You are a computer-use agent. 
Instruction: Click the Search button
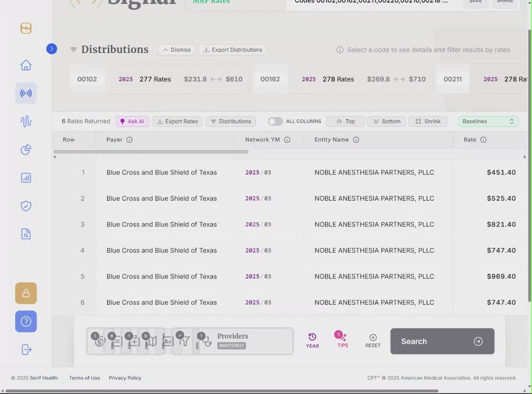442,341
